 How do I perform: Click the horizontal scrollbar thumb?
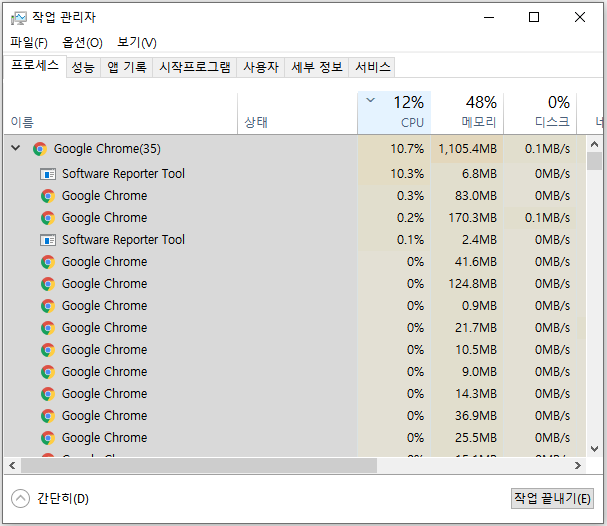[x=199, y=466]
